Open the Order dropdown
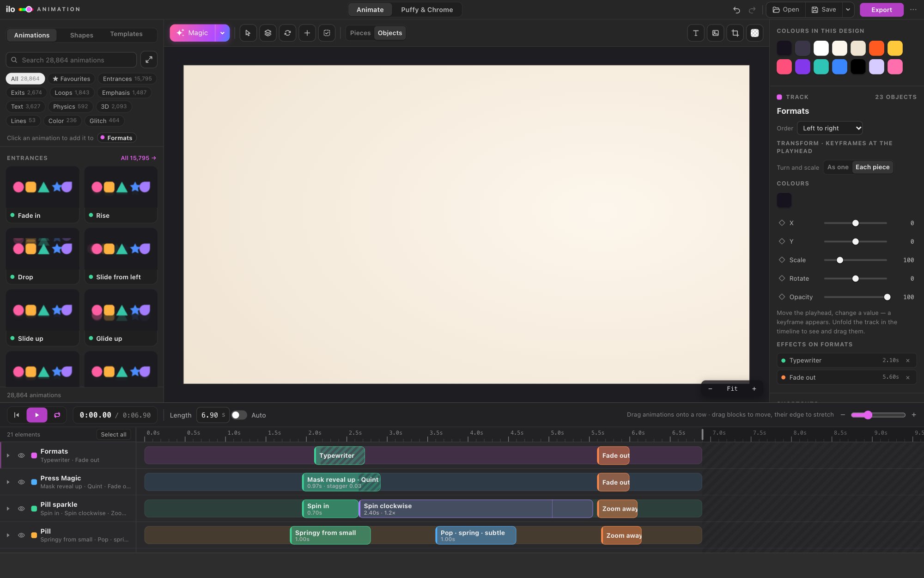This screenshot has width=924, height=578. pyautogui.click(x=830, y=128)
